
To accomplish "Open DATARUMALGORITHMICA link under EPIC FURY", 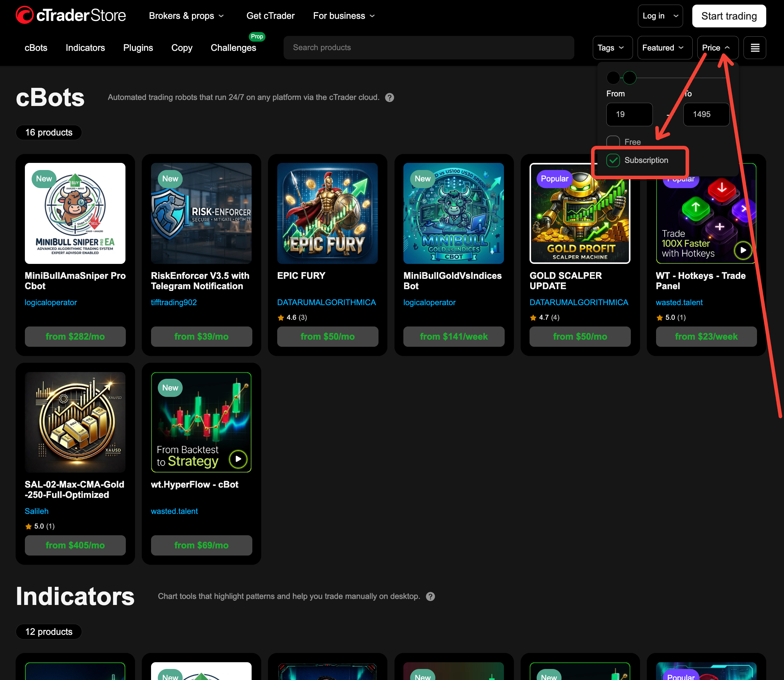I will [x=326, y=302].
